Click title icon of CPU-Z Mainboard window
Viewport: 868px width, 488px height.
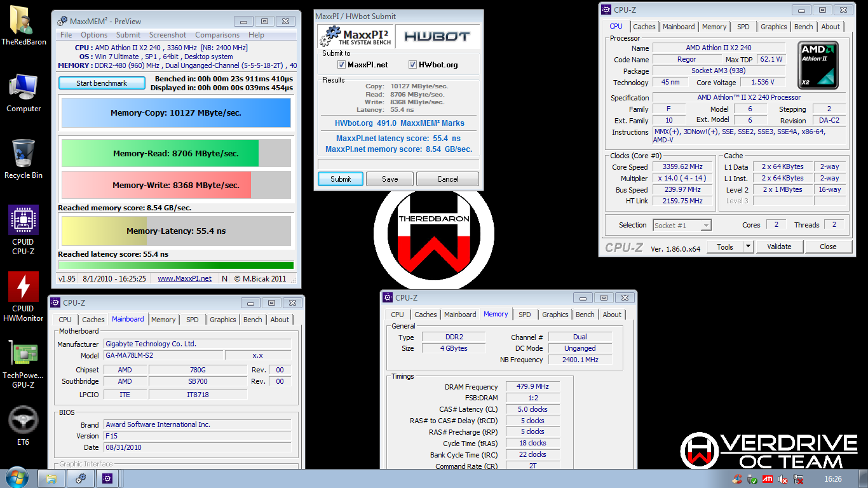[55, 303]
